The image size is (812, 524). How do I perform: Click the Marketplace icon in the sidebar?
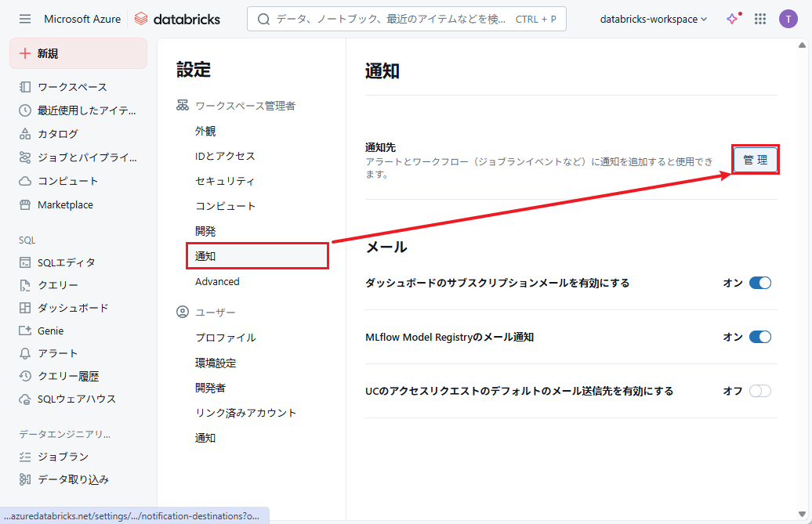coord(25,204)
